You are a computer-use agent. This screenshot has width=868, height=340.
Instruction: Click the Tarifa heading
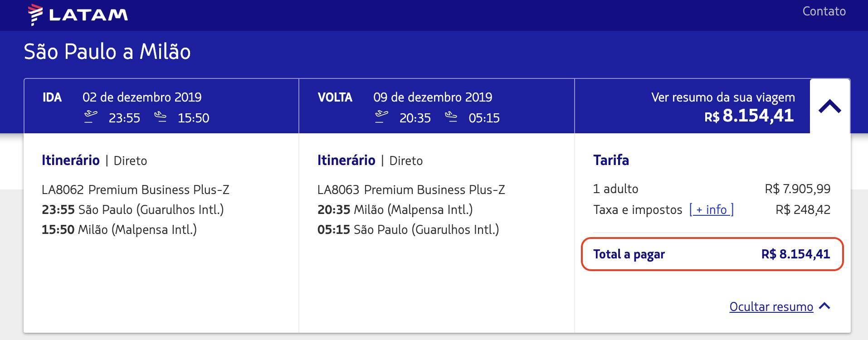(611, 160)
